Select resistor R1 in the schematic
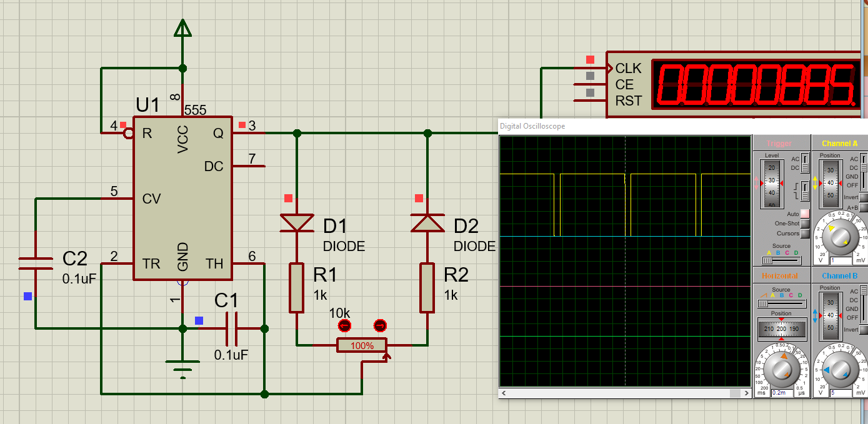This screenshot has width=868, height=424. [x=297, y=287]
